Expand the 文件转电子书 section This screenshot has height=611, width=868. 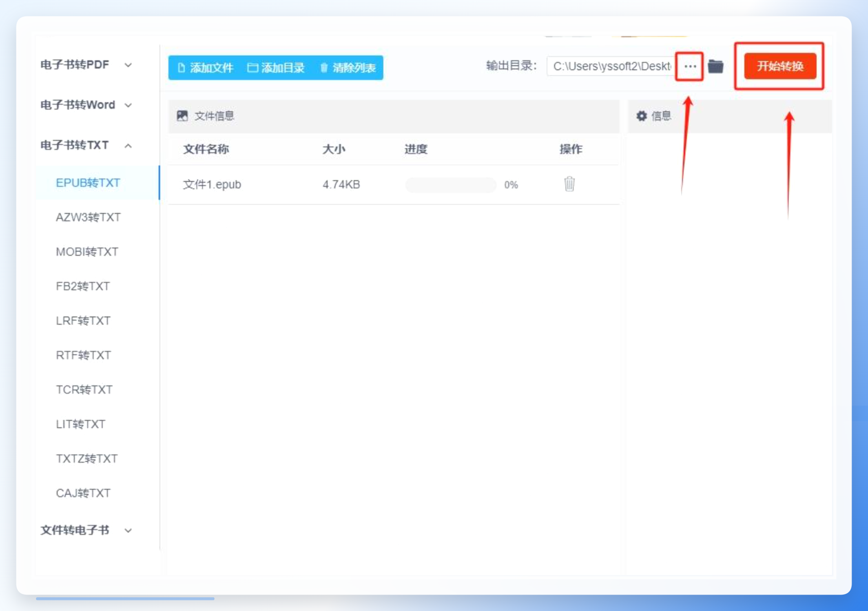[x=87, y=530]
